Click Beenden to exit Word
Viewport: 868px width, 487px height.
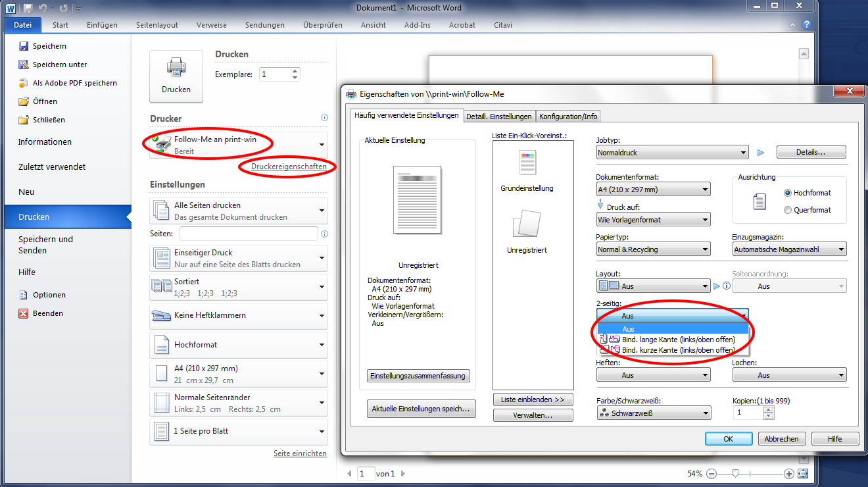pos(41,313)
